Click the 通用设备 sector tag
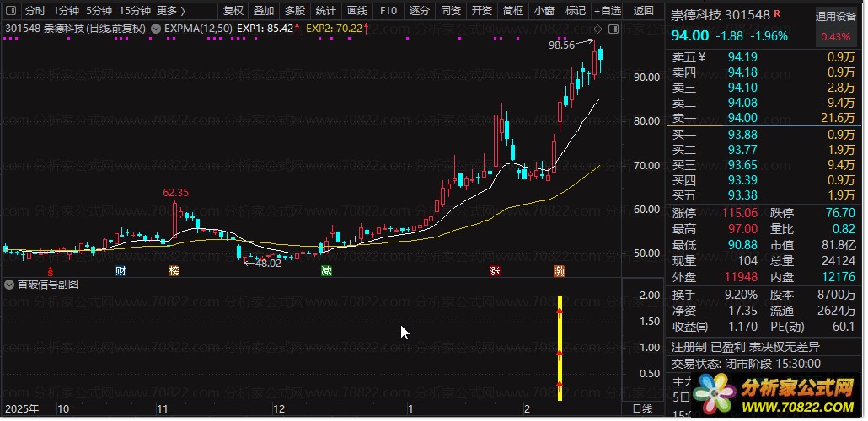Image resolution: width=868 pixels, height=421 pixels. 835,17
